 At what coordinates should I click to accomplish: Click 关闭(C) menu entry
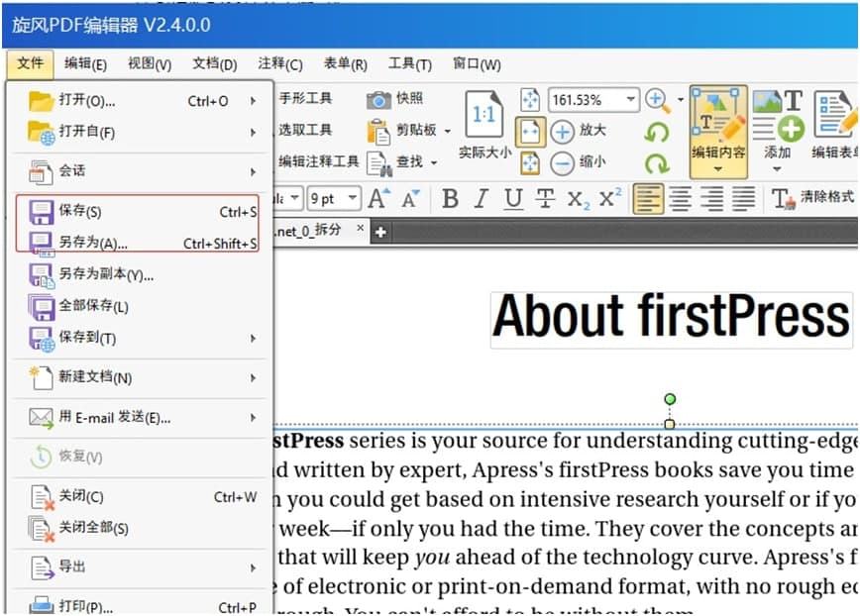[142, 496]
